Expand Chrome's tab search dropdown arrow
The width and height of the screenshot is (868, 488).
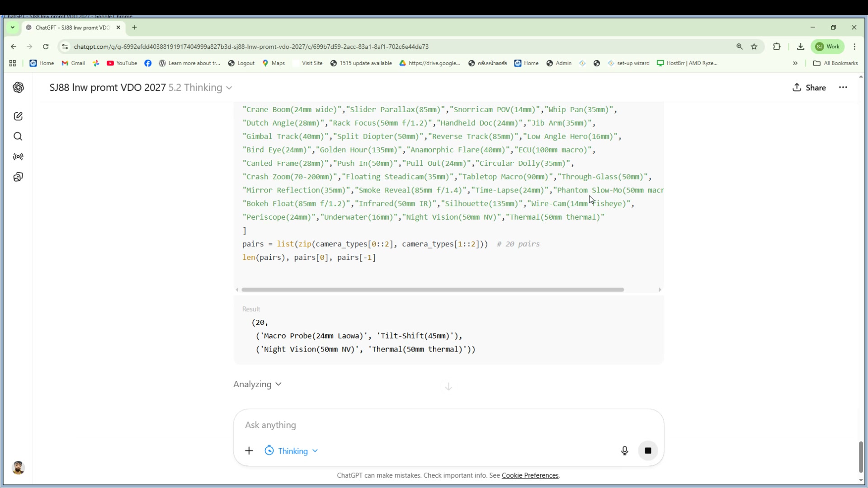[13, 28]
